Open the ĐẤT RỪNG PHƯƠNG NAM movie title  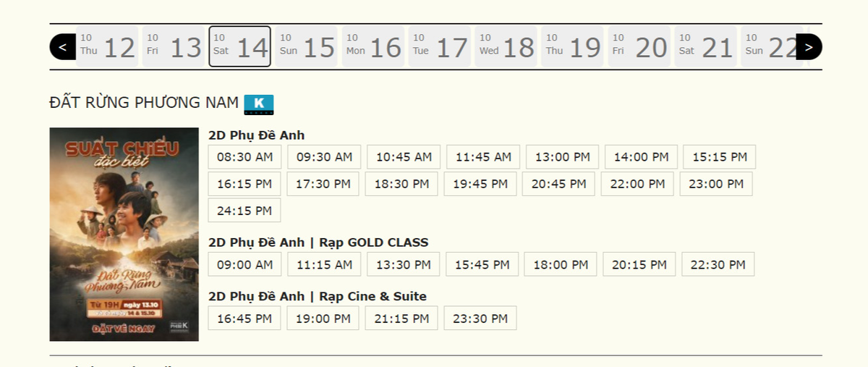click(144, 104)
